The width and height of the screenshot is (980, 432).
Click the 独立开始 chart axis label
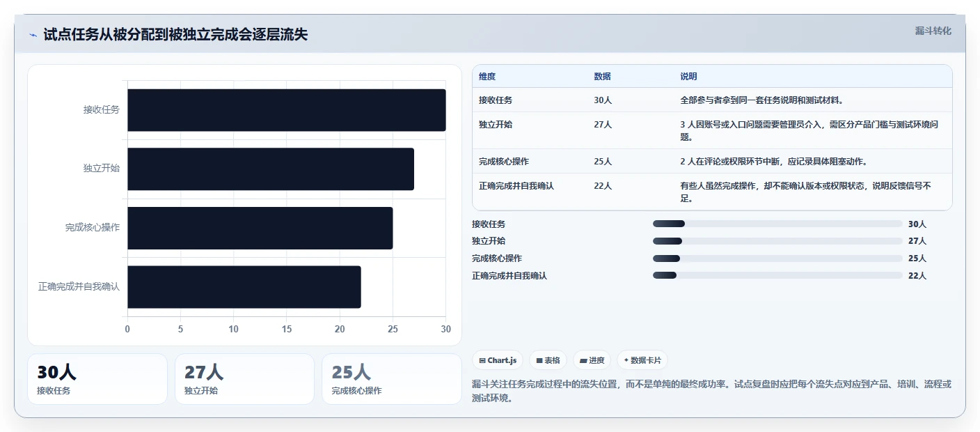[x=102, y=169]
